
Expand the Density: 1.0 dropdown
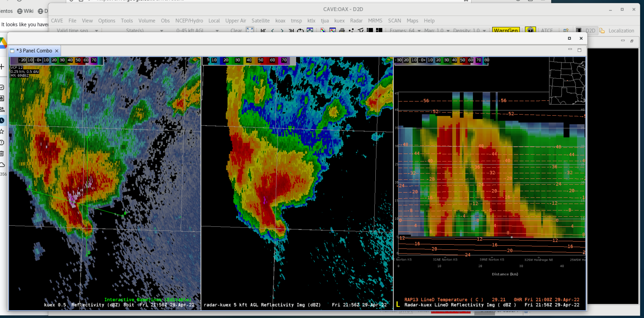tap(484, 31)
